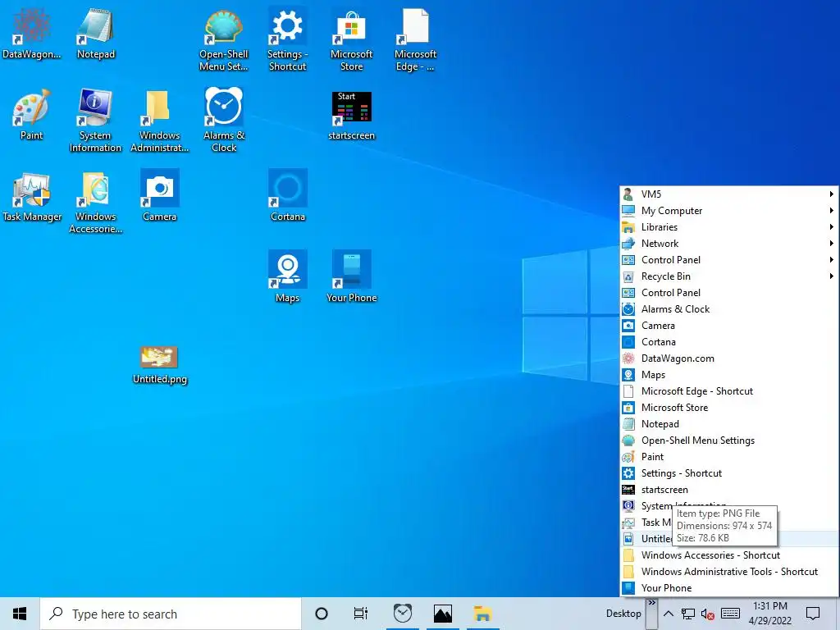Image resolution: width=840 pixels, height=630 pixels.
Task: Choose startscreen in the Desktop menu
Action: [728, 490]
